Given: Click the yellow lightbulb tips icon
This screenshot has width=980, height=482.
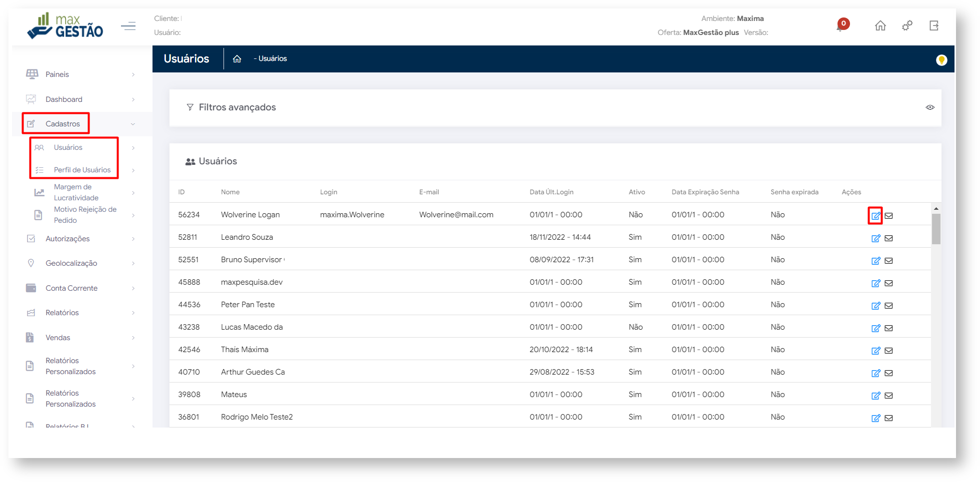Looking at the screenshot, I should tap(941, 60).
